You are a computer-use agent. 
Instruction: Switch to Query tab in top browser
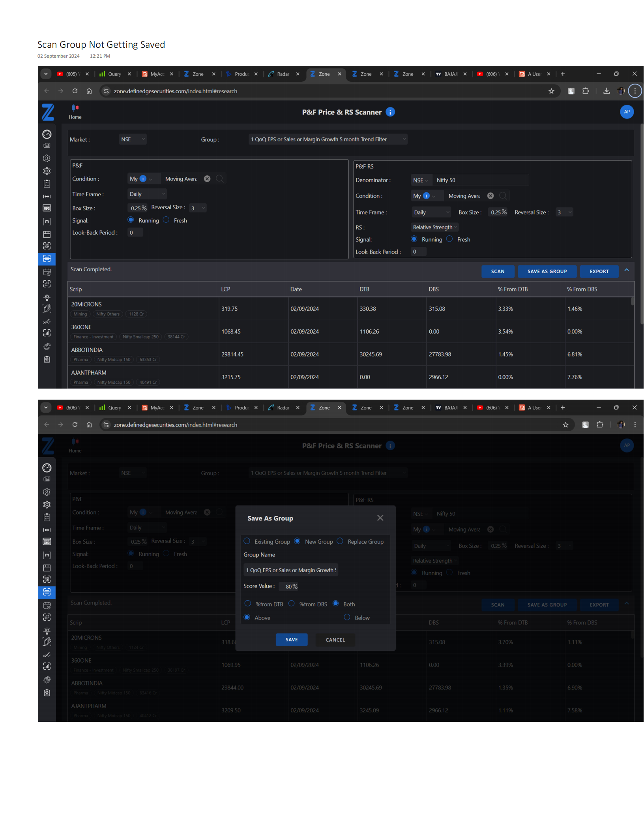pos(114,74)
